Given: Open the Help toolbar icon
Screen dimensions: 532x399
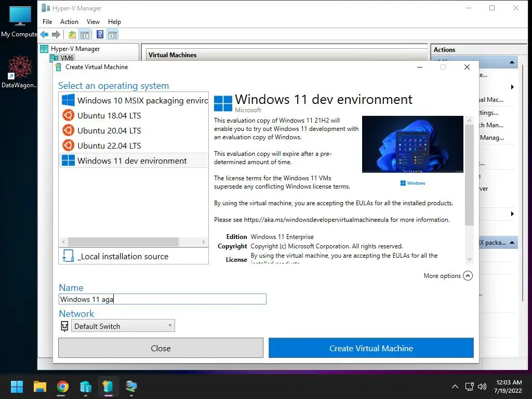Looking at the screenshot, I should (100, 34).
